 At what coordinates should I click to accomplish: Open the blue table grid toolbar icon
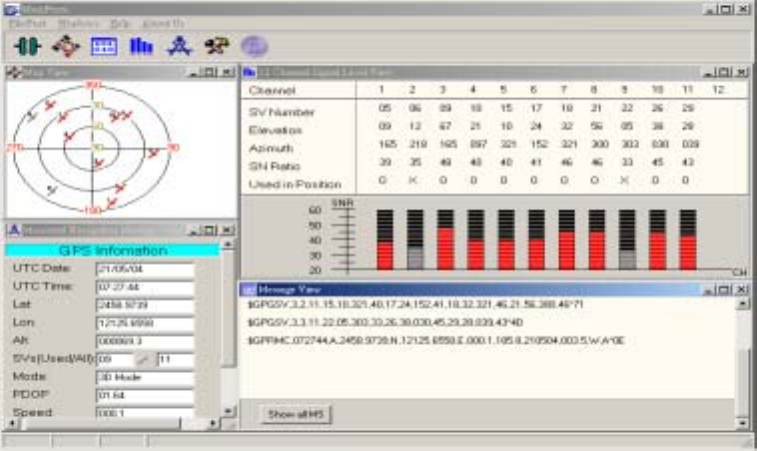104,46
